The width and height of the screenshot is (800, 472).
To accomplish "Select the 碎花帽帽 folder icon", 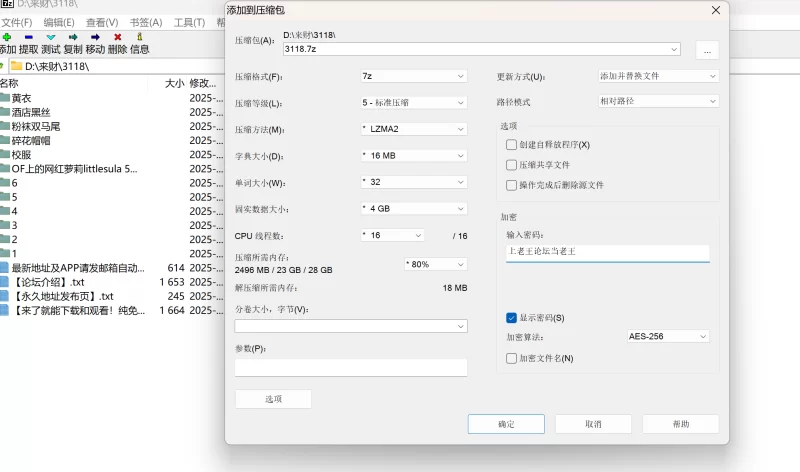I will [5, 140].
